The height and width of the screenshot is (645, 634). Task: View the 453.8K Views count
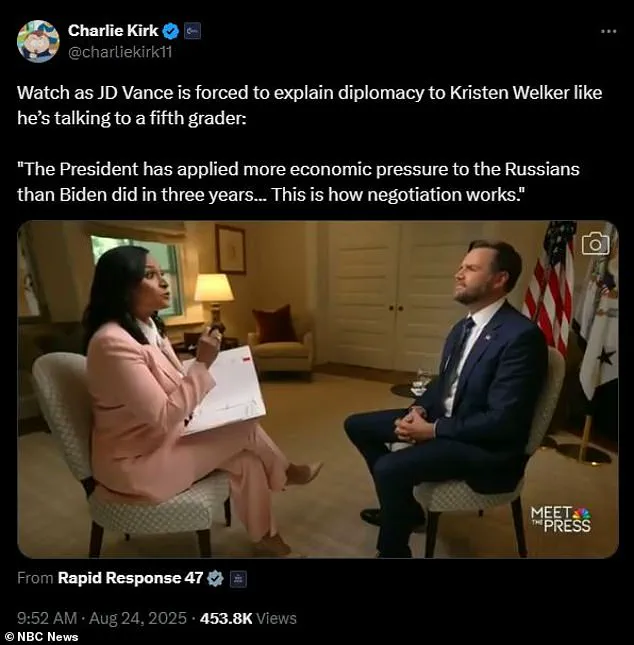tap(248, 618)
